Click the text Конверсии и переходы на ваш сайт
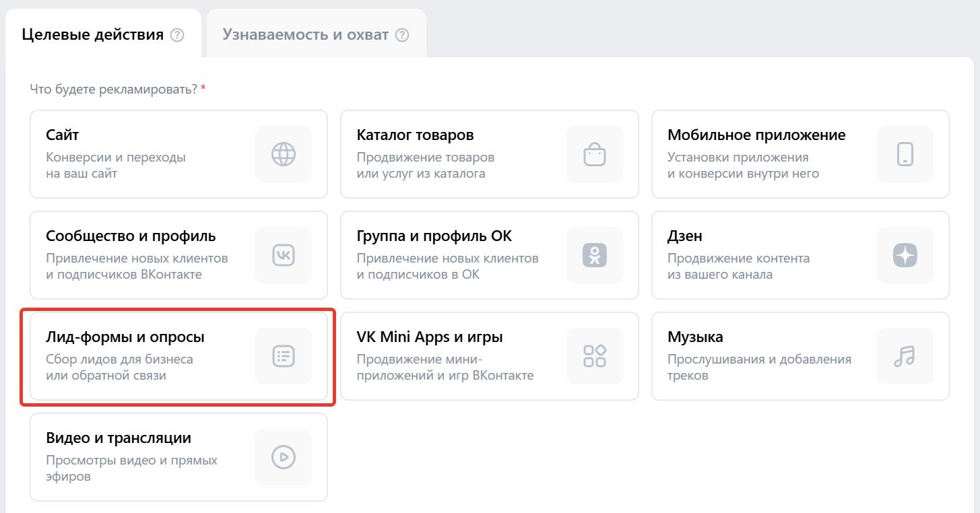 (x=116, y=166)
